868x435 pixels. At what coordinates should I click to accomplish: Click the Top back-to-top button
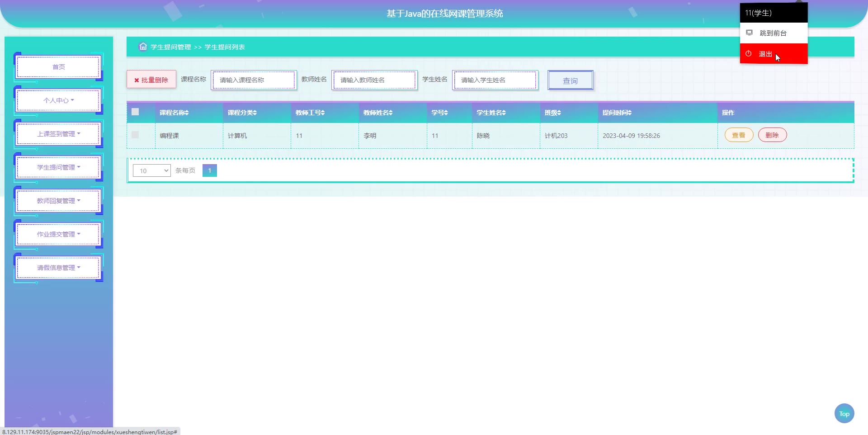pos(844,413)
